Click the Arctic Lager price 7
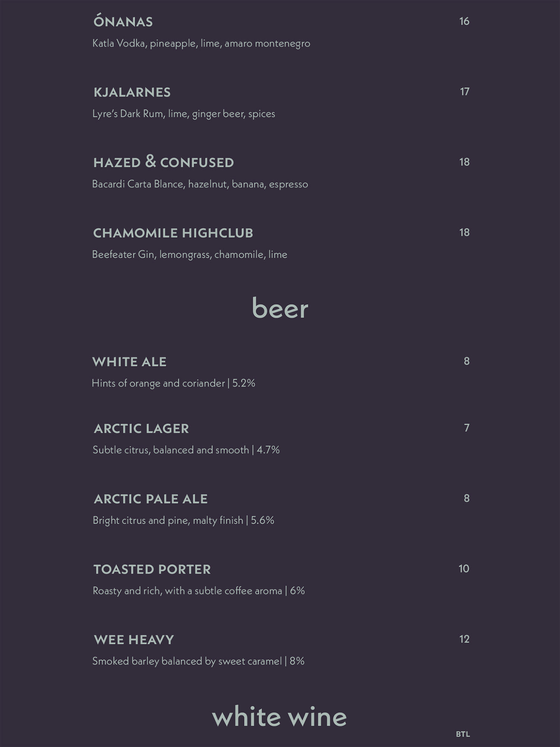 (466, 428)
